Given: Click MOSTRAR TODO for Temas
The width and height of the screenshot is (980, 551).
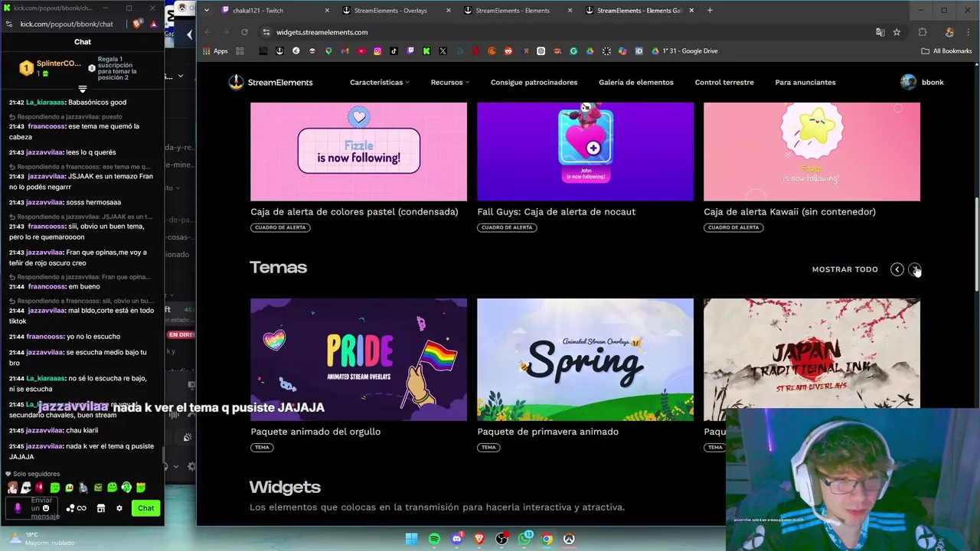Looking at the screenshot, I should click(x=844, y=269).
